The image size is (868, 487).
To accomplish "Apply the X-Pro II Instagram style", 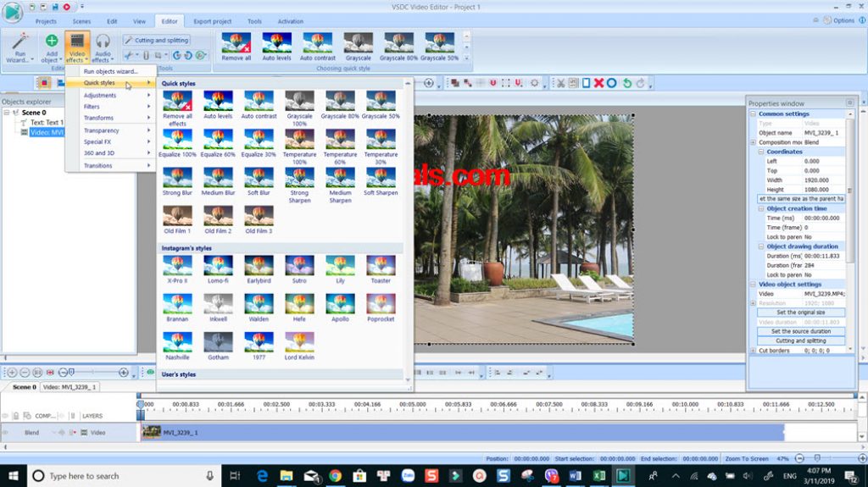I will click(x=177, y=269).
